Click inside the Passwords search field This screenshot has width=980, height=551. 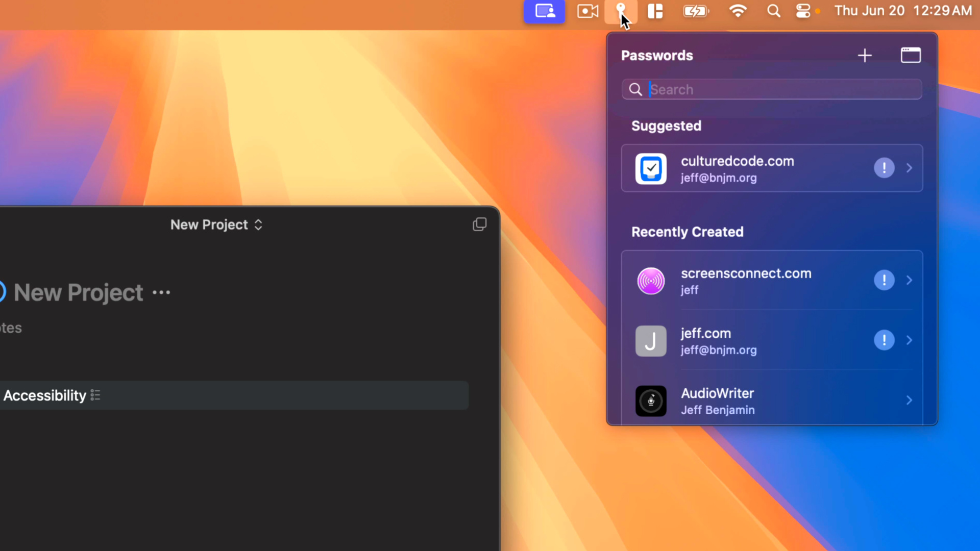pyautogui.click(x=771, y=89)
